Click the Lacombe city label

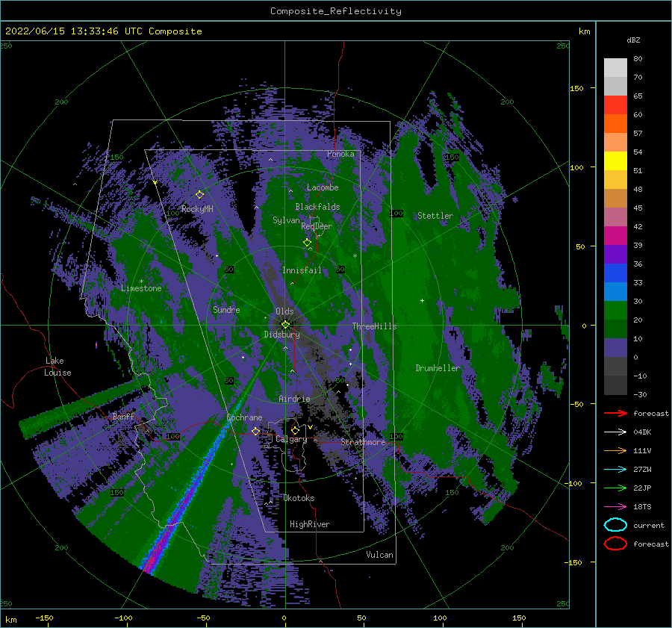[323, 187]
